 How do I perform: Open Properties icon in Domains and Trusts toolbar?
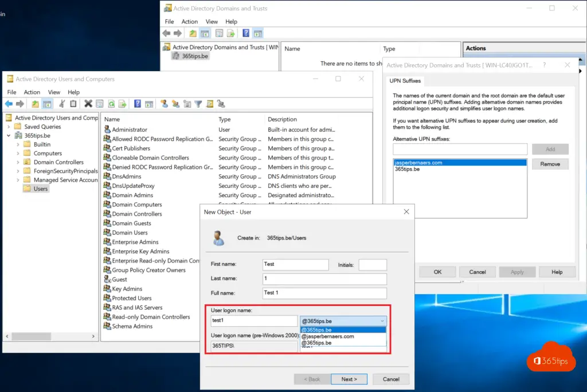220,33
